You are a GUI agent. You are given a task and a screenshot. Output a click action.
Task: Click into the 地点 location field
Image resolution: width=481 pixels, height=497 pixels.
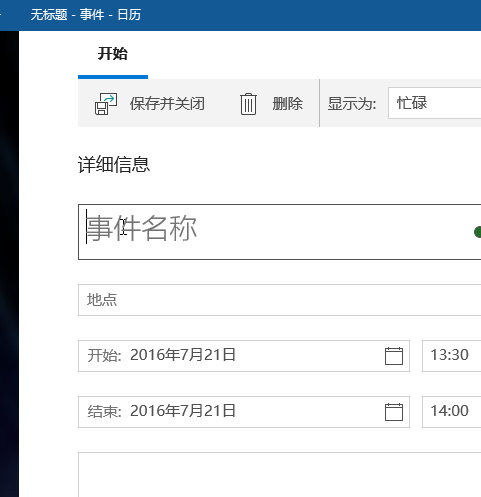click(x=279, y=300)
